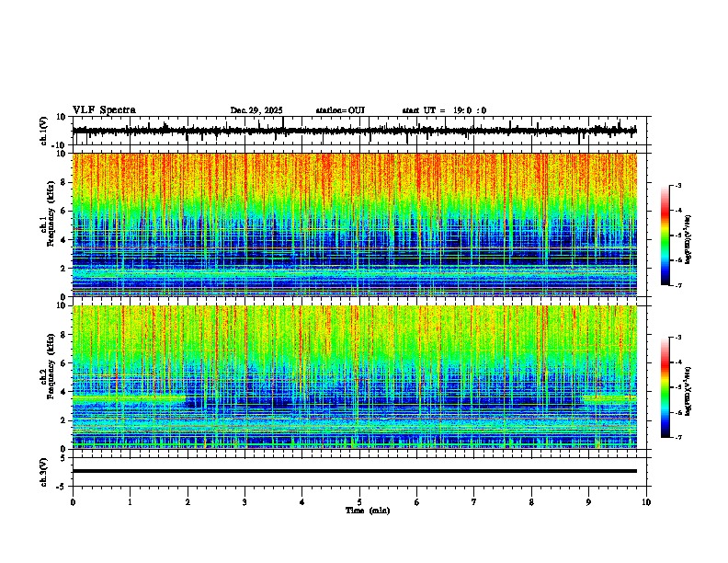Click the ch.1 spectrogram panel
Viewport: 728px width, 563px height.
coord(354,224)
